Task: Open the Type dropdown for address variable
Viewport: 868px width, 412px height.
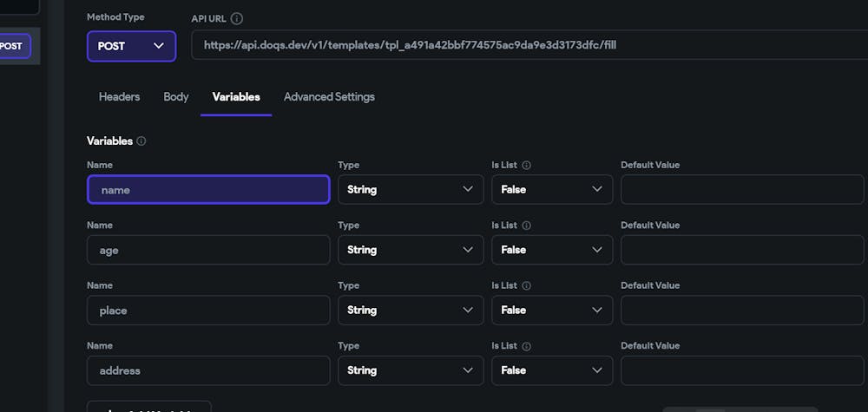Action: tap(410, 370)
